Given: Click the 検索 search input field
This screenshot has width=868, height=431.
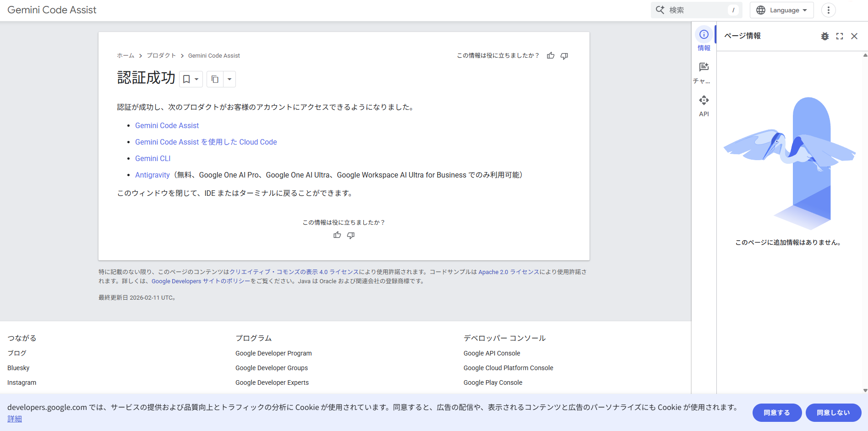Looking at the screenshot, I should 696,10.
